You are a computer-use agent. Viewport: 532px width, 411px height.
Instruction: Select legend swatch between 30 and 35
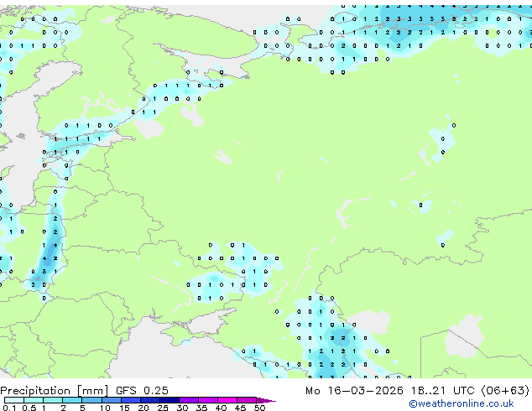(x=189, y=400)
